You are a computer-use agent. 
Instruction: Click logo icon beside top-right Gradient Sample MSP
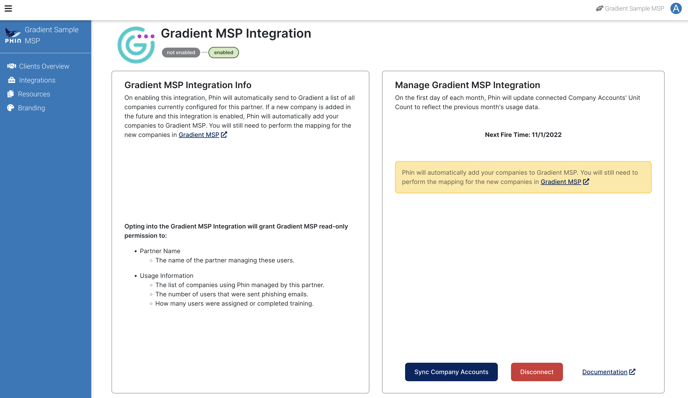[x=599, y=8]
